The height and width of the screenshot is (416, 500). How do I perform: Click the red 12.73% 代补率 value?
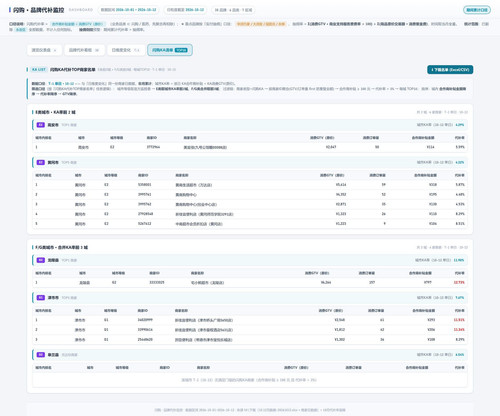click(459, 282)
